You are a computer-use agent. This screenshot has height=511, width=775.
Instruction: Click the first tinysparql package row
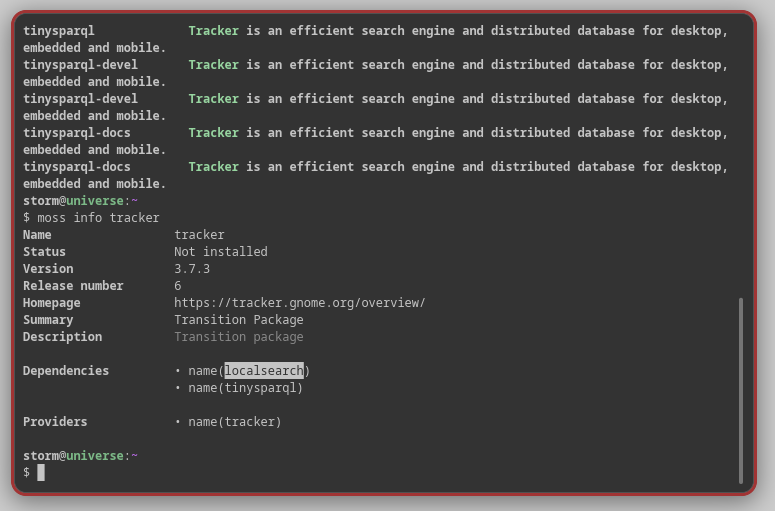[x=376, y=39]
